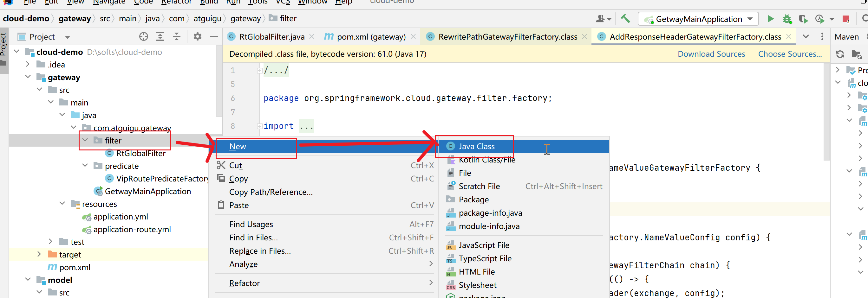This screenshot has height=298, width=868.
Task: Open Analyze submenu in context menu
Action: pyautogui.click(x=325, y=264)
